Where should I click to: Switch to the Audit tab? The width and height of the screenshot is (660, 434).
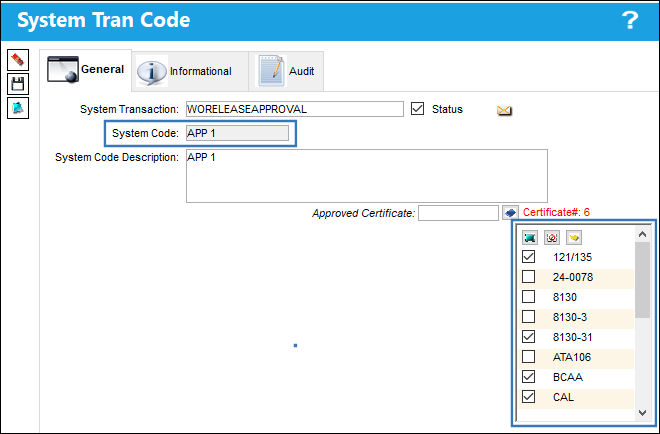click(286, 71)
